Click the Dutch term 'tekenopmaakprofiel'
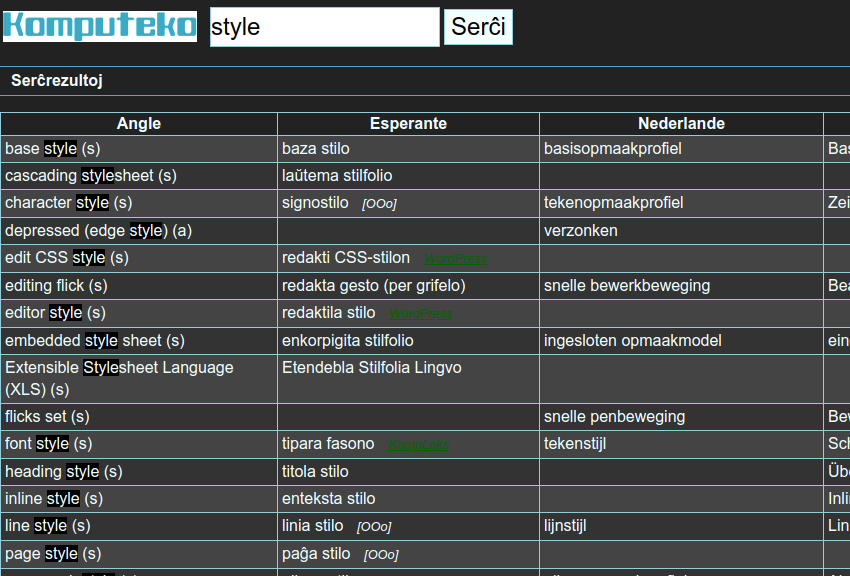This screenshot has height=576, width=850. pos(614,203)
